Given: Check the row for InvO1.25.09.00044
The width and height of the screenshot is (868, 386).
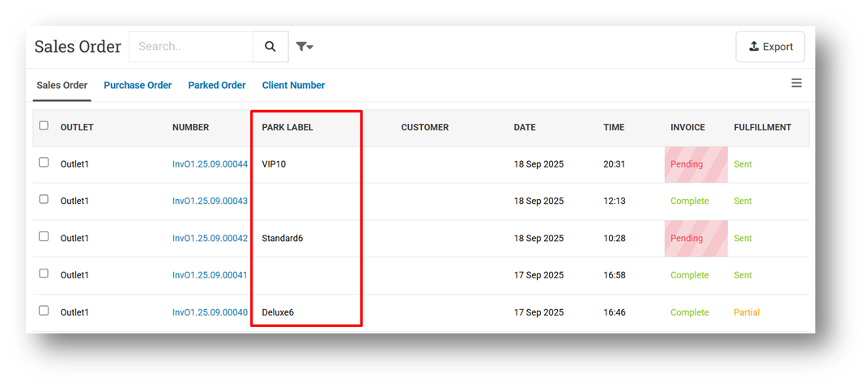Looking at the screenshot, I should click(44, 163).
